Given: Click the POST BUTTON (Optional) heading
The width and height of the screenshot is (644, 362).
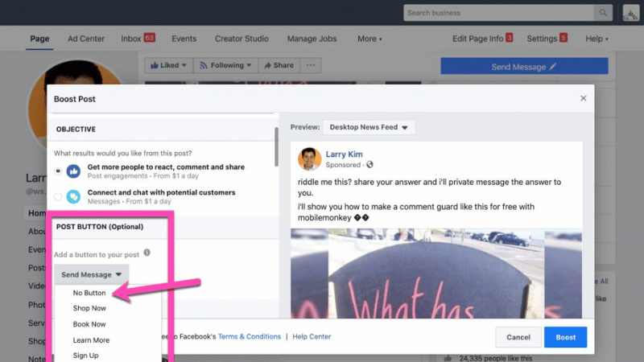Looking at the screenshot, I should pyautogui.click(x=100, y=227).
